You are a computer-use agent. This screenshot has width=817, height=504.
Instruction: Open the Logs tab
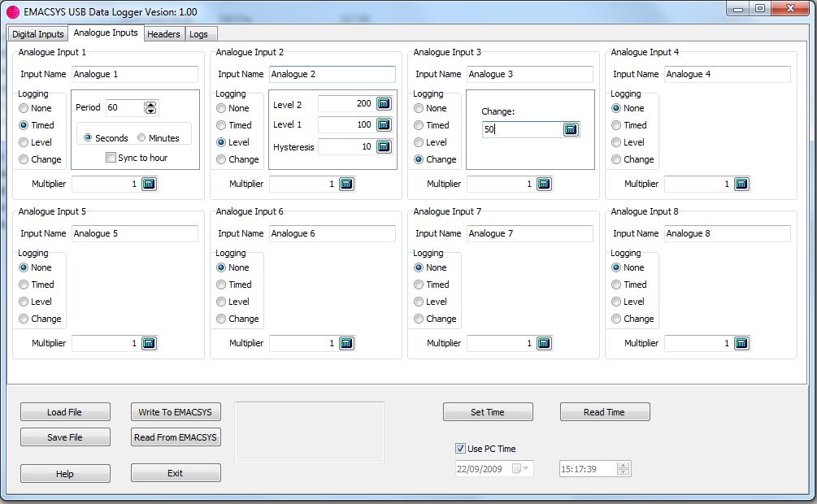[199, 34]
